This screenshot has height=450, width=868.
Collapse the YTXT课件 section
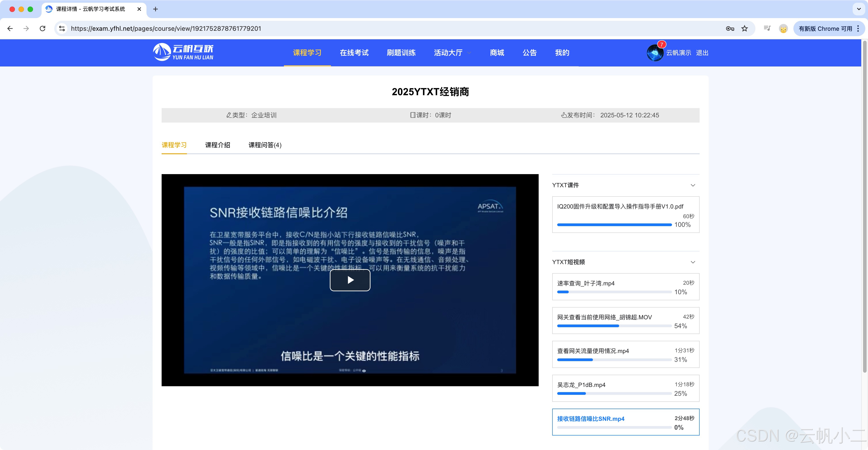[x=693, y=185]
